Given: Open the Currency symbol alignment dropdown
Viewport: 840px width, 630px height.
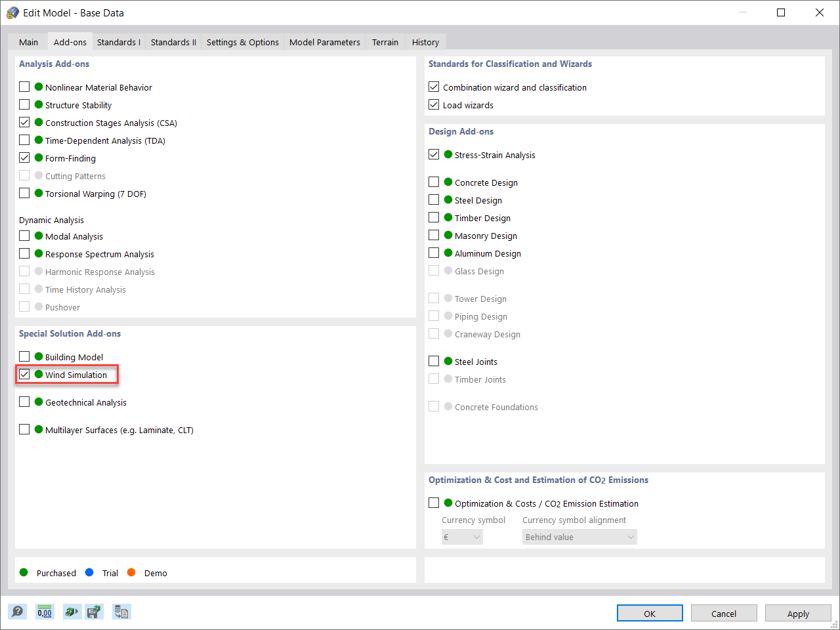Looking at the screenshot, I should coord(579,536).
